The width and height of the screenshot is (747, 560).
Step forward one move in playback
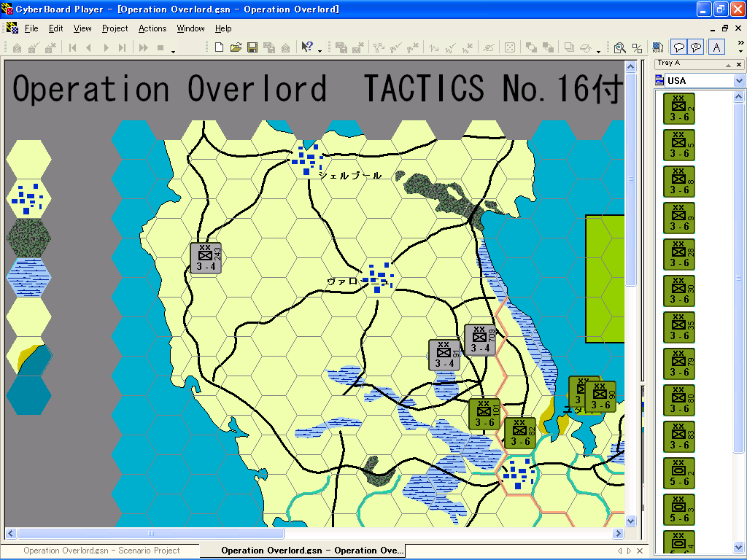tap(106, 47)
